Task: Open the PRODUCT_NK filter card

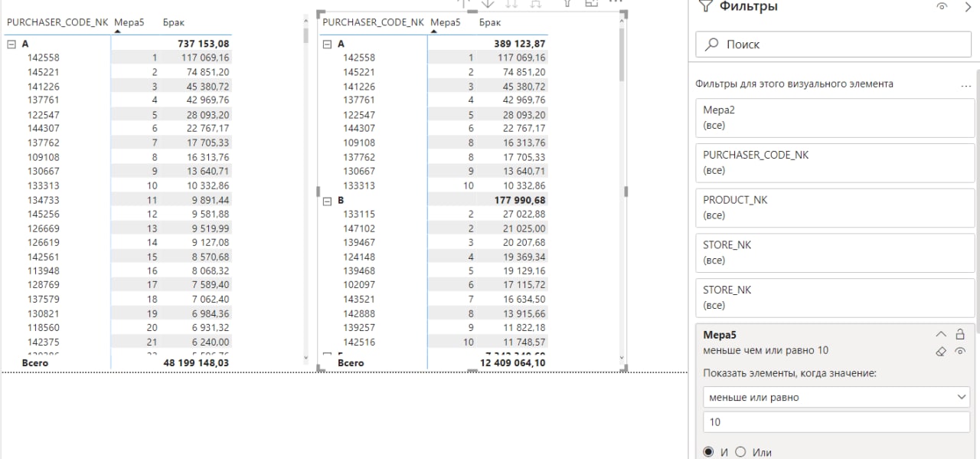Action: click(x=835, y=208)
